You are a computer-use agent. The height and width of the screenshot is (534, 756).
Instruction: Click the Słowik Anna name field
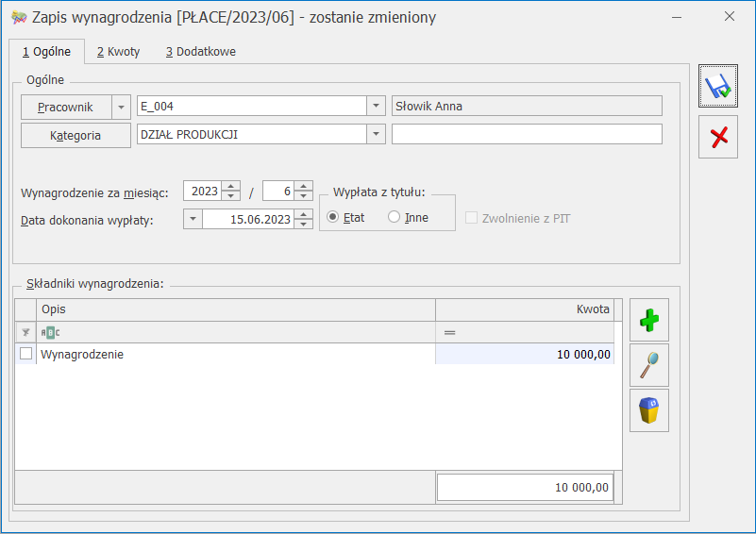pos(527,106)
